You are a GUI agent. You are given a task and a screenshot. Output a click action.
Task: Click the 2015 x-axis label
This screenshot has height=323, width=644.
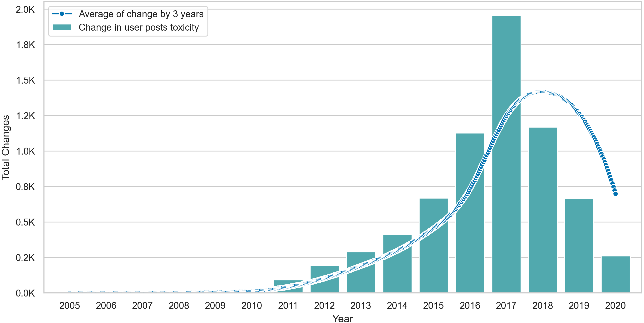433,306
